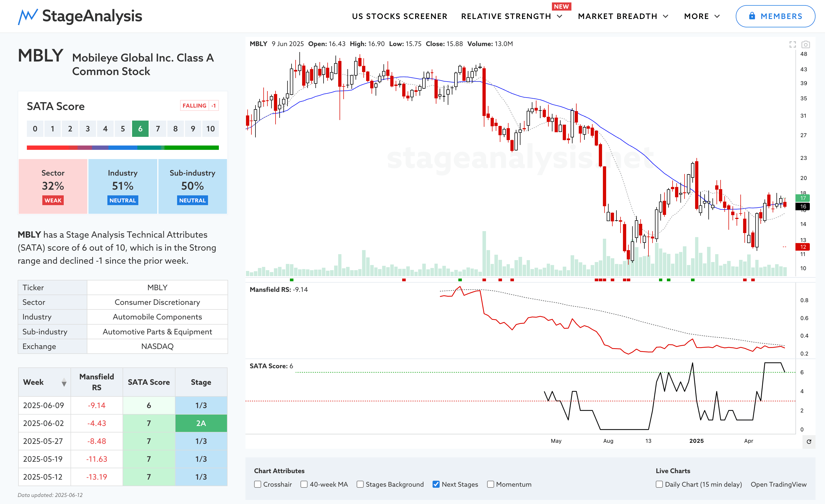Image resolution: width=825 pixels, height=504 pixels.
Task: Click the Data updated: 2025-06-12 text
Action: [x=50, y=495]
